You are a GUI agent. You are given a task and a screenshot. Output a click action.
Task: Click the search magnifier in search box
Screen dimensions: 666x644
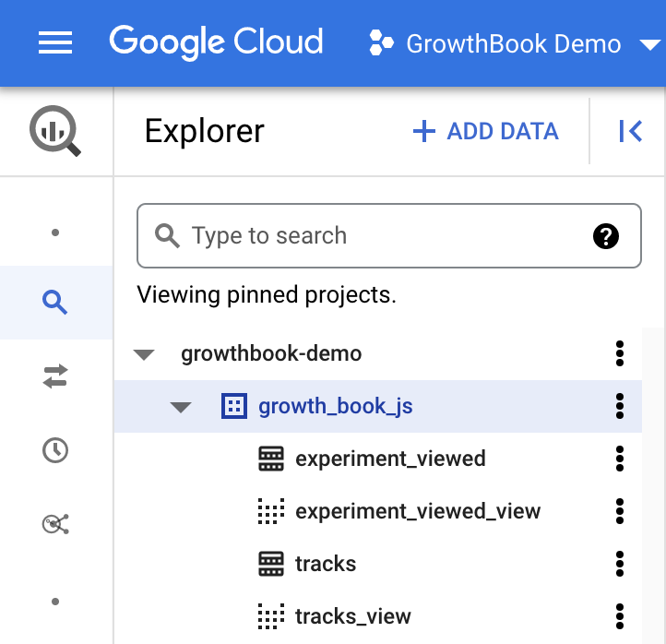pyautogui.click(x=167, y=236)
